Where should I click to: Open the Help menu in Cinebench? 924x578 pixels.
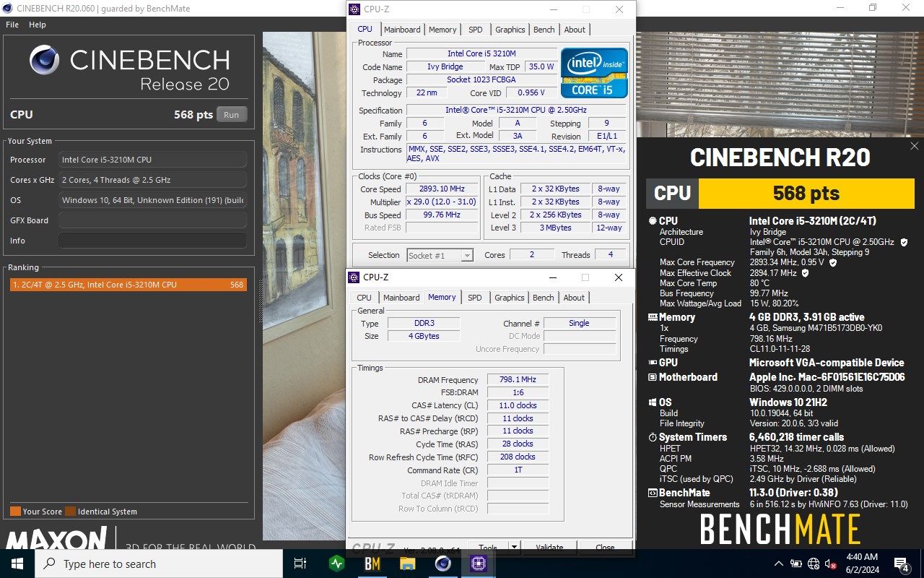(38, 25)
